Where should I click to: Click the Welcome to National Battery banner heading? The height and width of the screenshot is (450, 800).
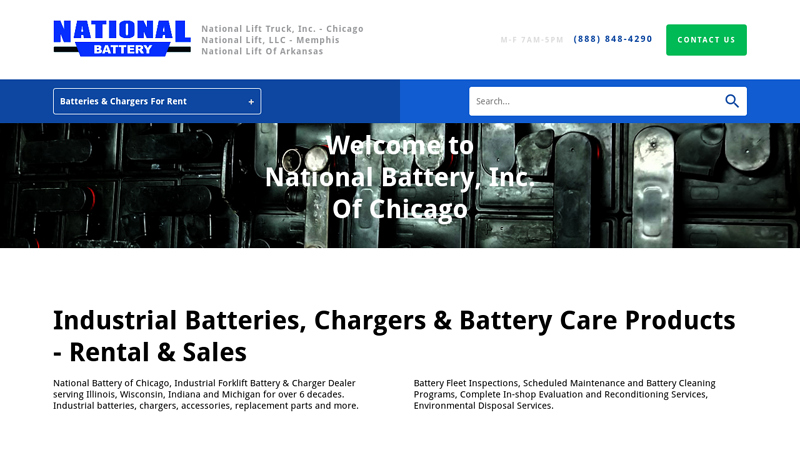pyautogui.click(x=400, y=178)
